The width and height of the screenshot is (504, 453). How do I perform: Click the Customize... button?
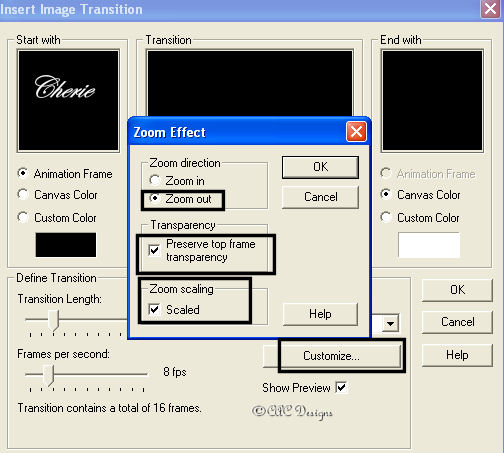[332, 356]
